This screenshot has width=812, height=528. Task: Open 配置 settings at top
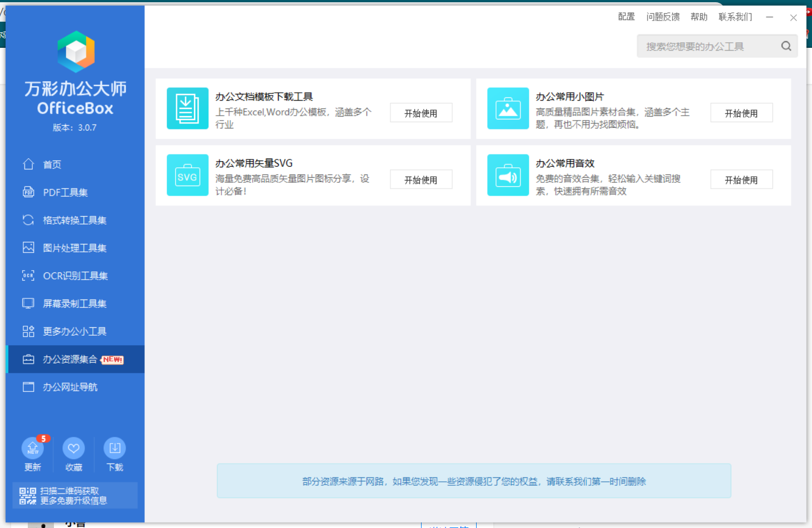626,17
